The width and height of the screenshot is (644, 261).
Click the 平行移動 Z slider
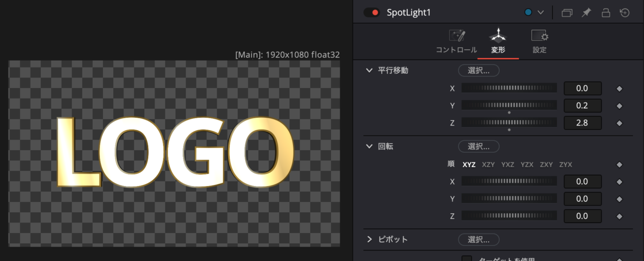pyautogui.click(x=509, y=123)
